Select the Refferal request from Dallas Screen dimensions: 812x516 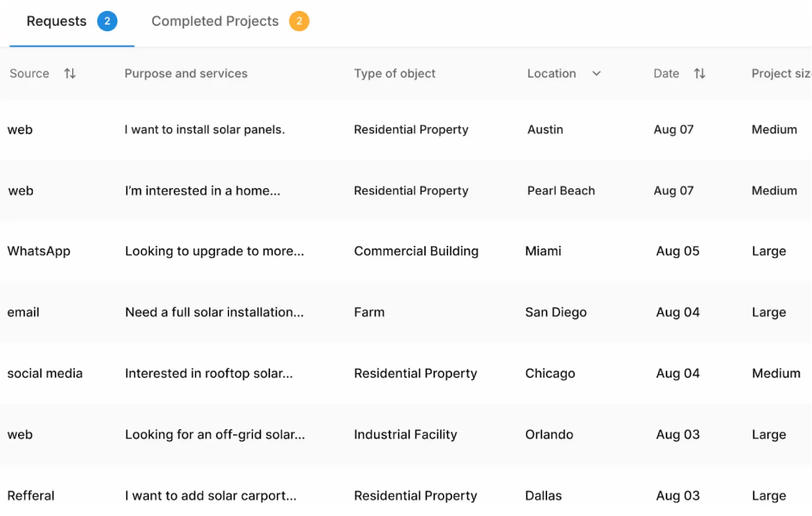404,494
